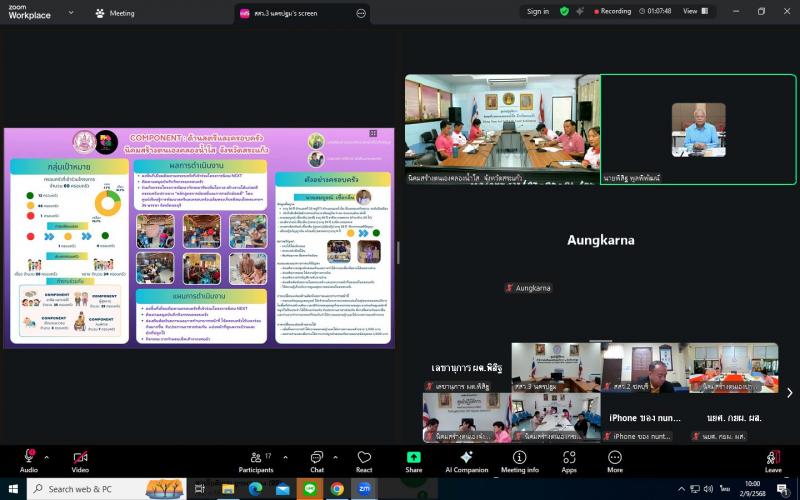The height and width of the screenshot is (500, 800).
Task: Click the AI Companion sparkle in top bar
Action: (580, 11)
